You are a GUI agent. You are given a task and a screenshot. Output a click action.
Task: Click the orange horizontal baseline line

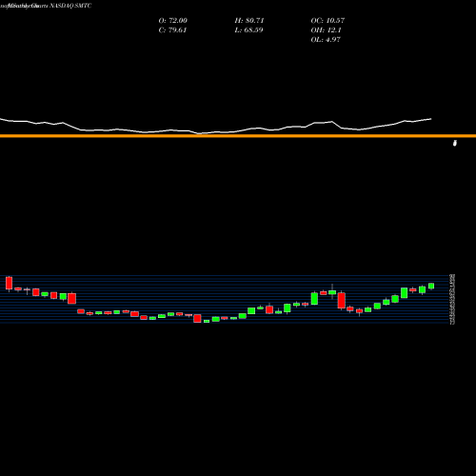click(x=238, y=136)
